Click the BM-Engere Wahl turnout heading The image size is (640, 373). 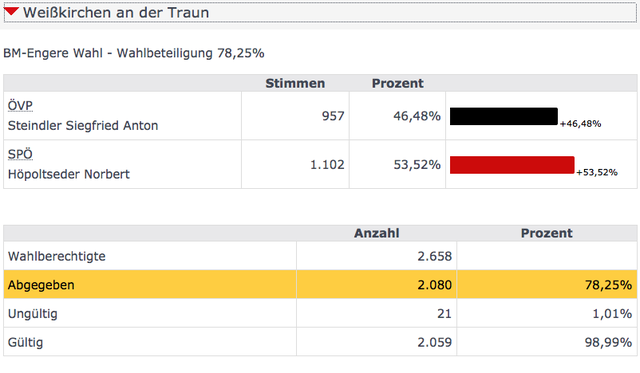click(x=133, y=53)
